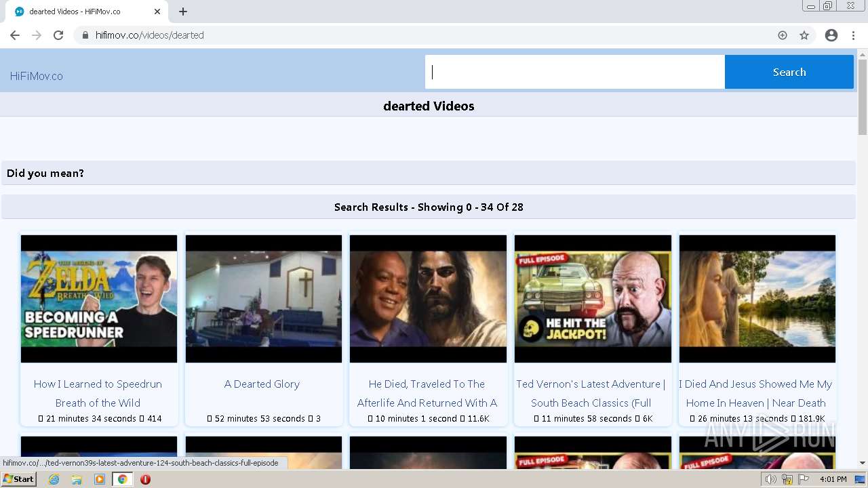Screen dimensions: 868x488
Task: Open the church interior video thumbnail
Action: (264, 299)
